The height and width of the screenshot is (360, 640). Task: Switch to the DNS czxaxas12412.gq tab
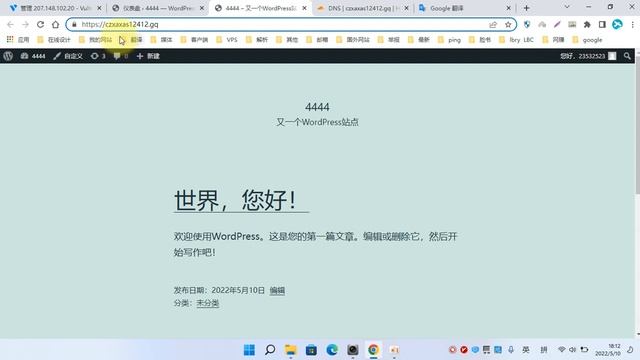coord(362,8)
